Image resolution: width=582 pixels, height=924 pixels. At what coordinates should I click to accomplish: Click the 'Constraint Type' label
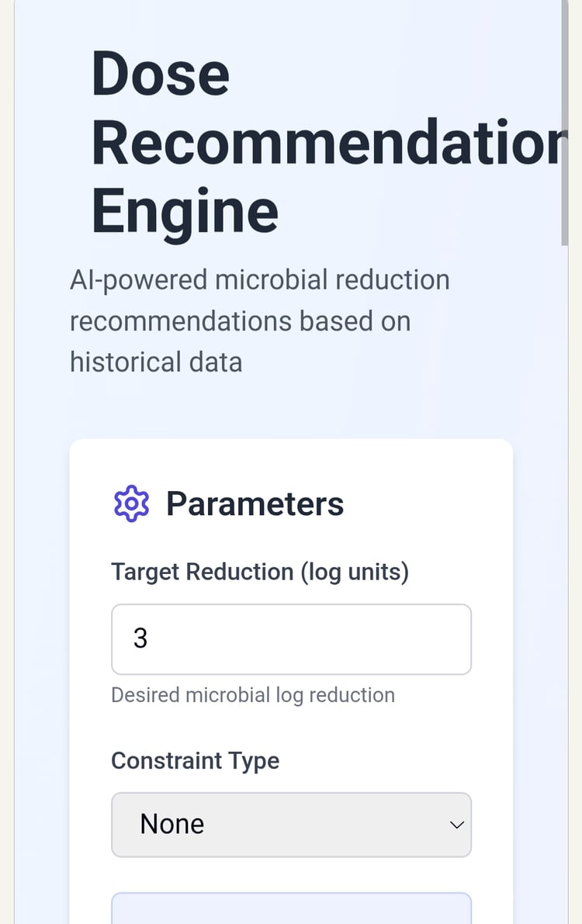195,760
